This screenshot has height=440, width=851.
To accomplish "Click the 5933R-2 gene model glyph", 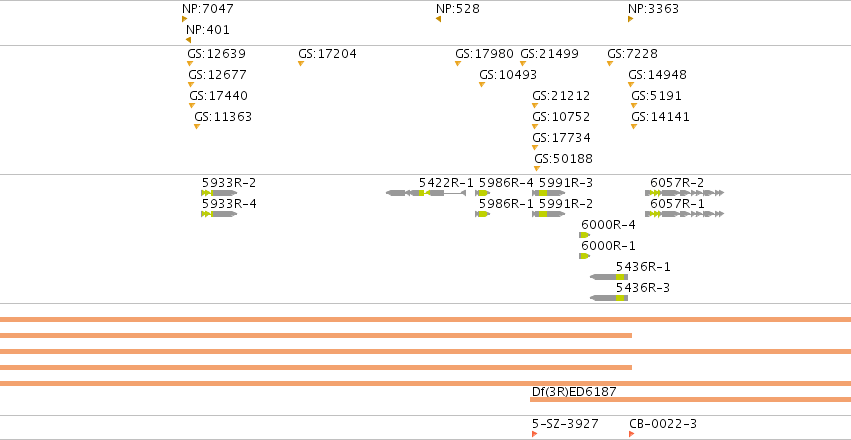I will click(219, 193).
